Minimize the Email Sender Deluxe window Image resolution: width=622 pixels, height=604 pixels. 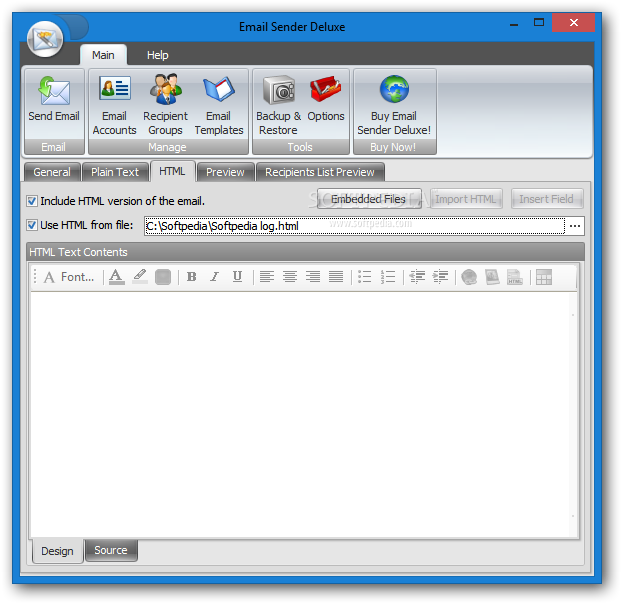coord(514,23)
